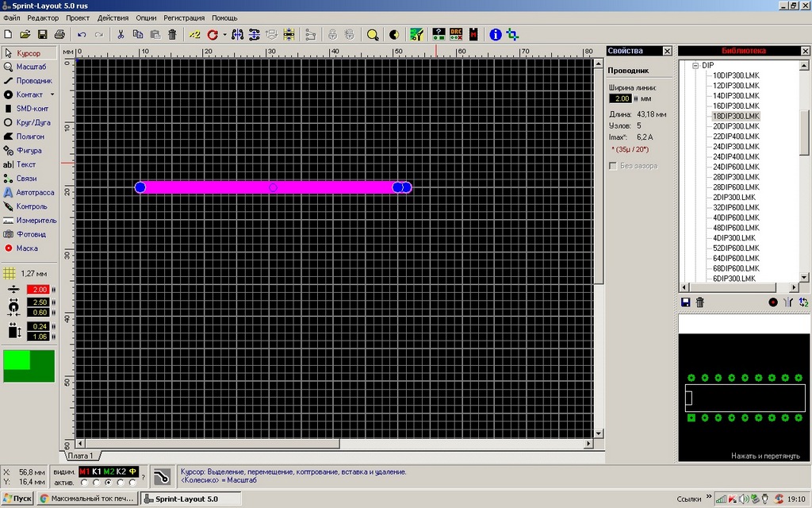This screenshot has height=508, width=812.
Task: Collapse the DIP folder in library tree
Action: 695,65
